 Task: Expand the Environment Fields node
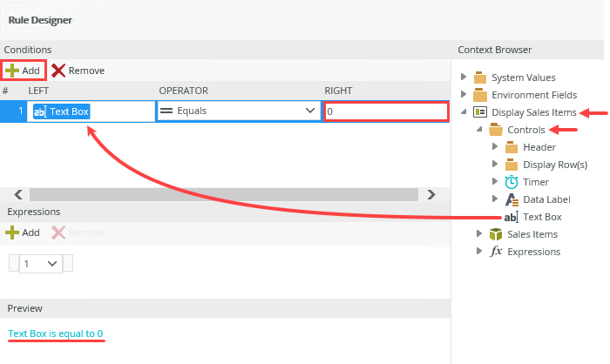[464, 95]
